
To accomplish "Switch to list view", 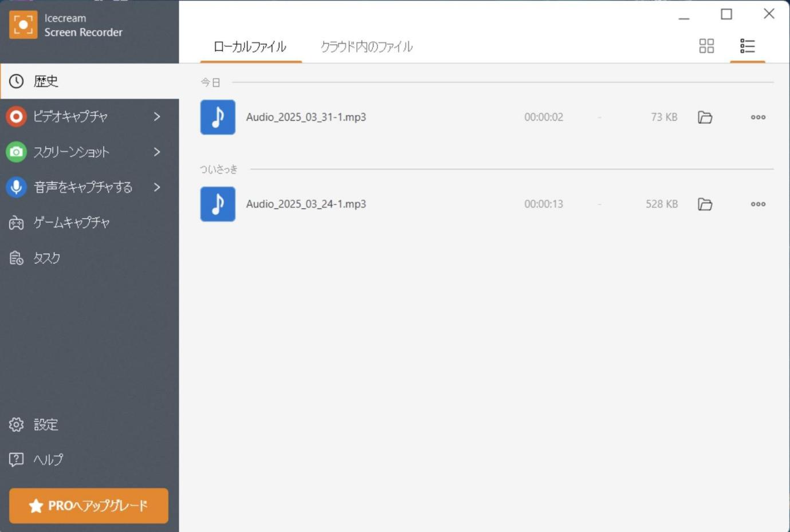I will click(x=747, y=46).
